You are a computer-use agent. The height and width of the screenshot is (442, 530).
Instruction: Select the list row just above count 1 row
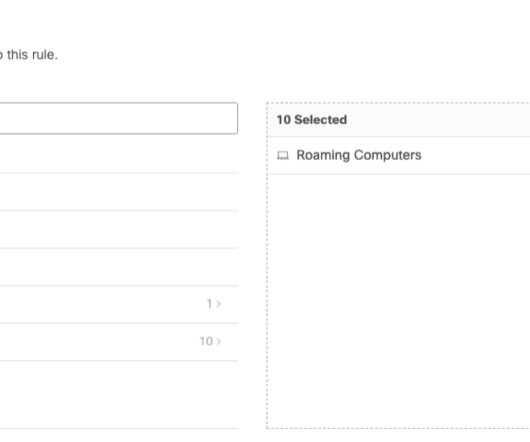119,267
